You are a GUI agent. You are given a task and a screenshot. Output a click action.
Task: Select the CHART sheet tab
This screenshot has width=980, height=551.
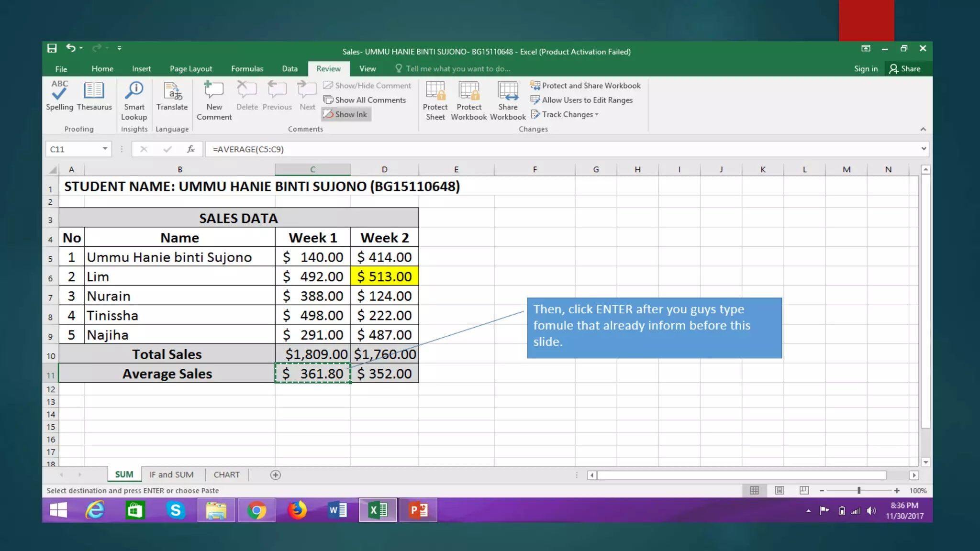pyautogui.click(x=226, y=474)
